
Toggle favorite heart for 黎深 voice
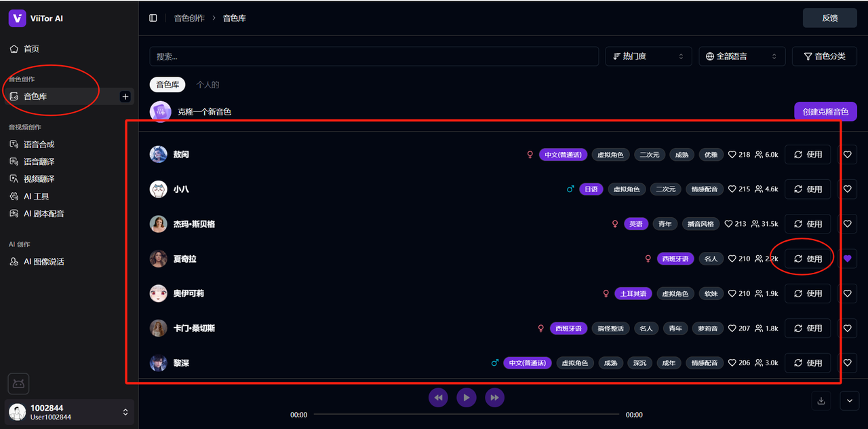point(847,363)
